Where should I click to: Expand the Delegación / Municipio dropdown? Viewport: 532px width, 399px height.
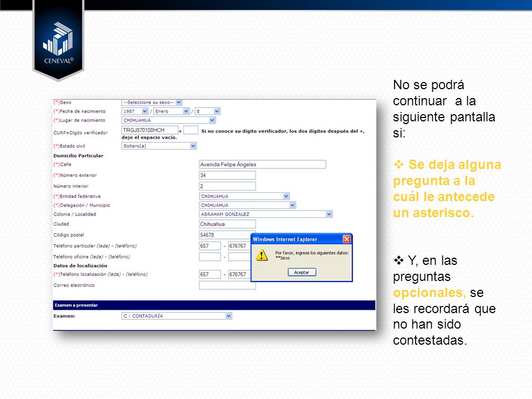247,205
